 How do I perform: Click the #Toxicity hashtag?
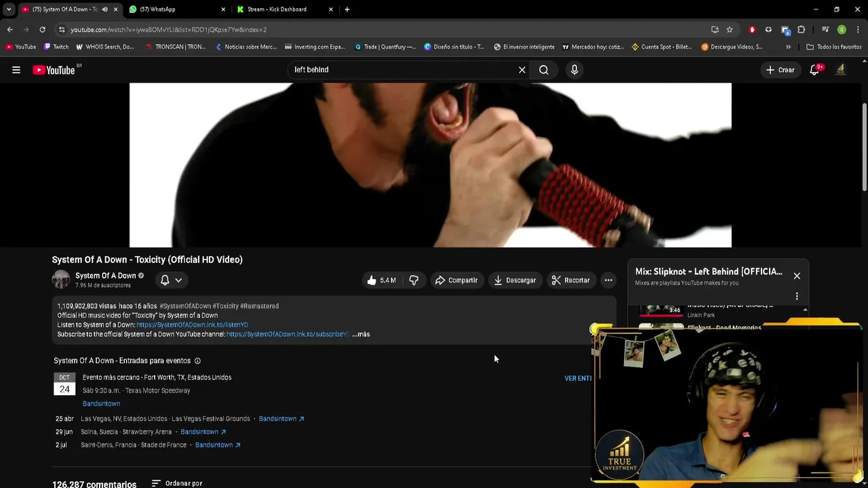coord(225,306)
